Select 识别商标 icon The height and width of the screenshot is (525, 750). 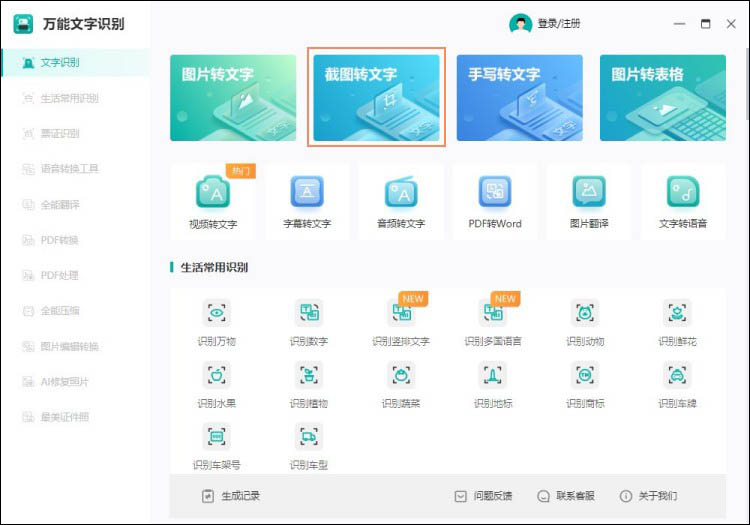tap(585, 375)
